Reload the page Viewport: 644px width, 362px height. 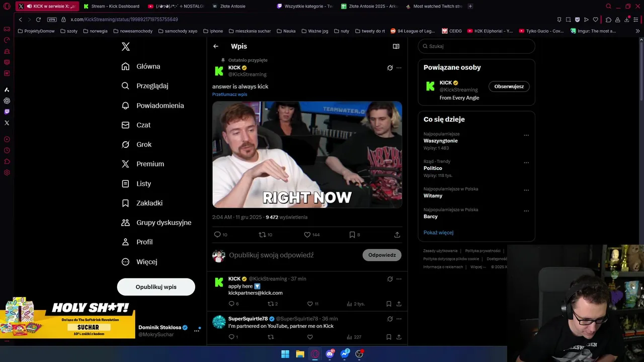tap(38, 20)
